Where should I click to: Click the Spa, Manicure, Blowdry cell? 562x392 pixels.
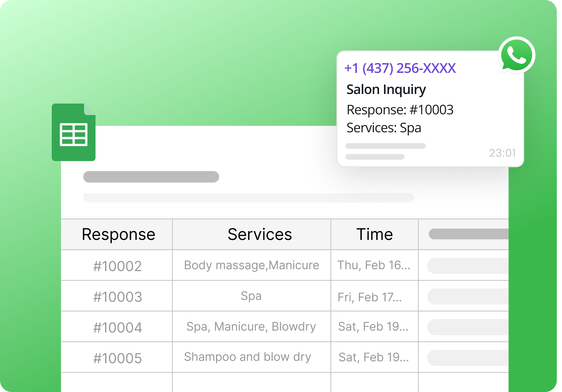(251, 326)
